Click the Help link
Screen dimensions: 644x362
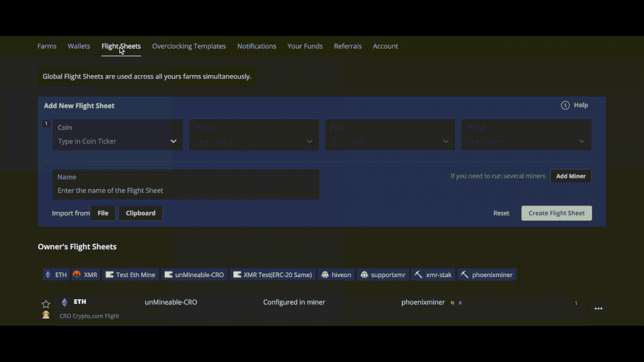tap(581, 105)
